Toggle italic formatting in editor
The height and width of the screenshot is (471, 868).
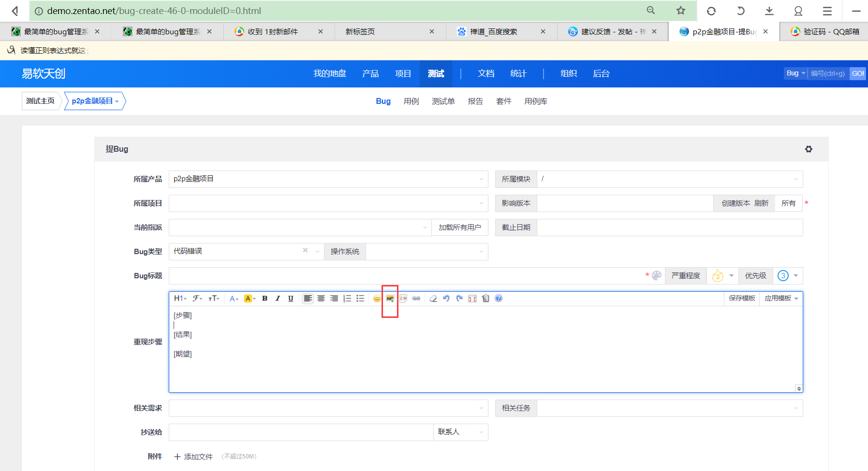tap(278, 299)
